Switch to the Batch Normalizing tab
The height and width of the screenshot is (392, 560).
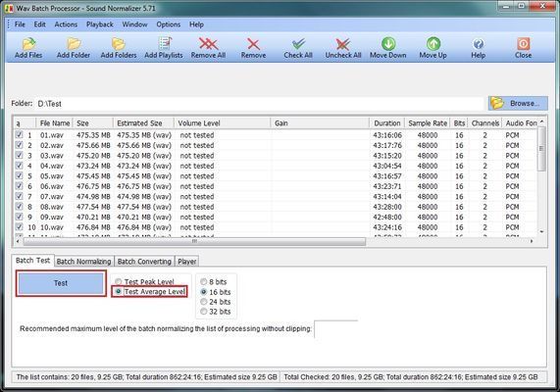(x=84, y=262)
